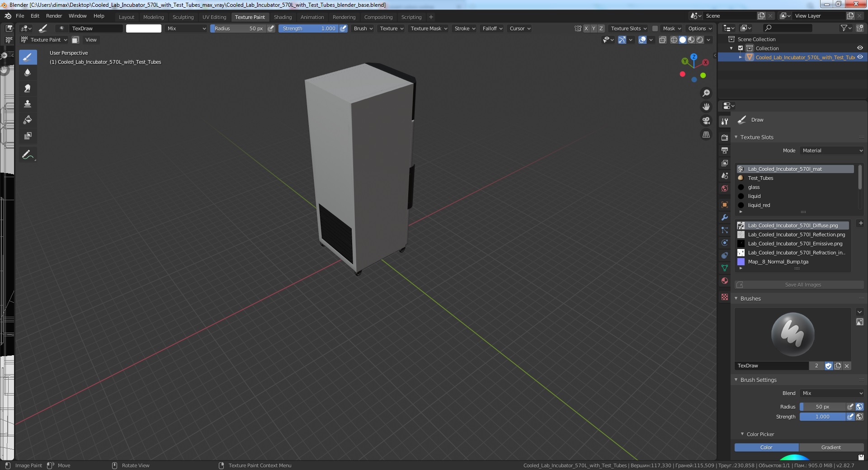The image size is (868, 470).
Task: Open the Falloff dropdown
Action: click(492, 28)
